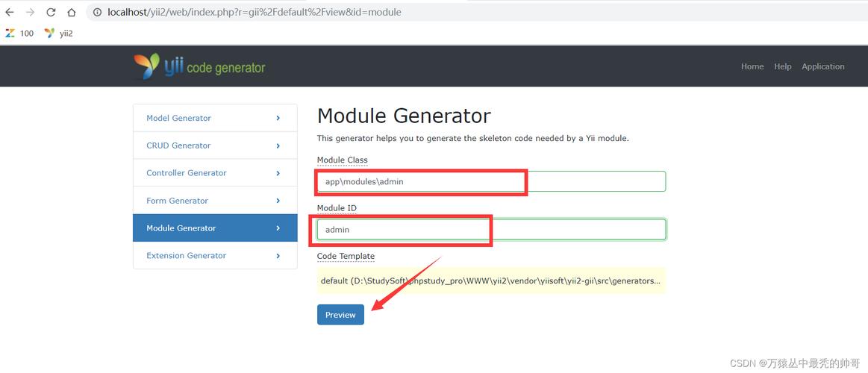Click the Yii code generator logo
The image size is (868, 373).
coord(199,66)
